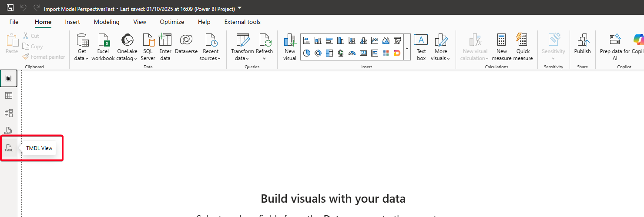Insert a card visual showing 123
Screen dimensions: 644x217
click(363, 53)
